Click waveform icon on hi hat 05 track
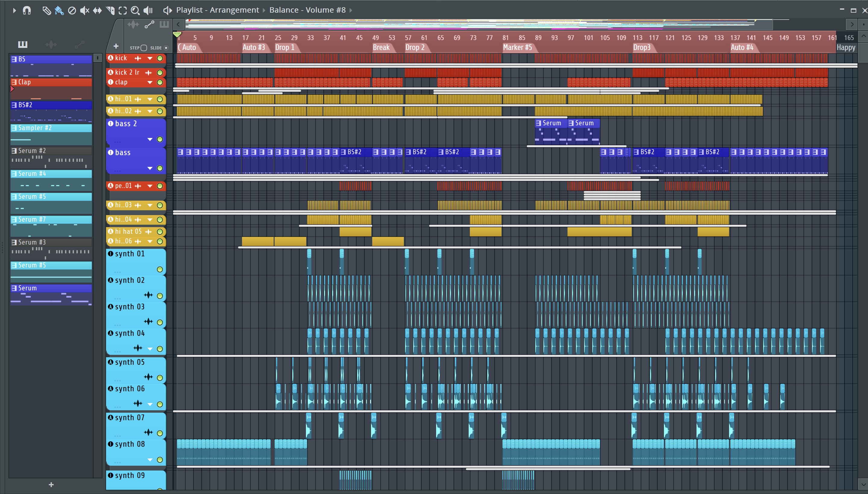868x494 pixels. point(148,232)
